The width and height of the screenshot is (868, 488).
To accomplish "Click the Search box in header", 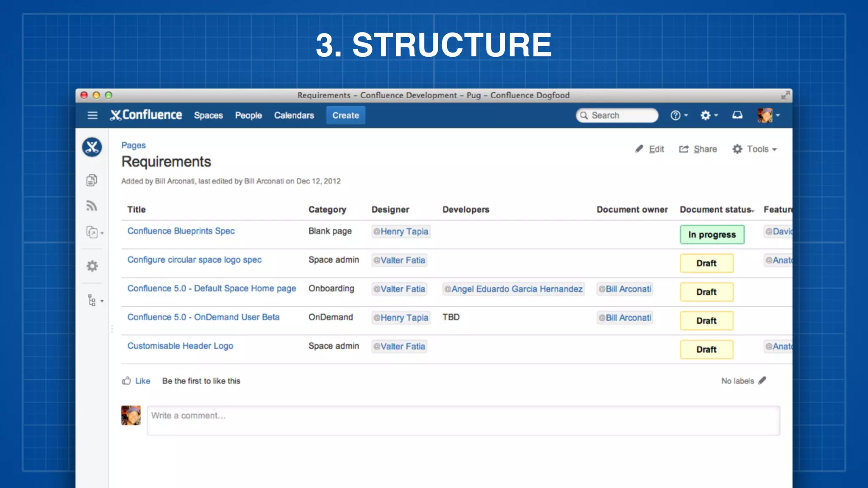I will click(617, 115).
